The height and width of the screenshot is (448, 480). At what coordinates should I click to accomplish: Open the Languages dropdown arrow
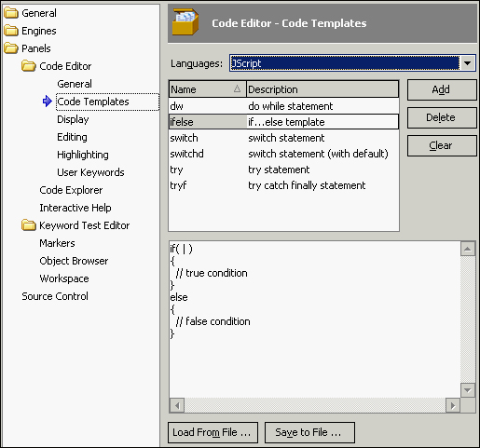[x=467, y=63]
